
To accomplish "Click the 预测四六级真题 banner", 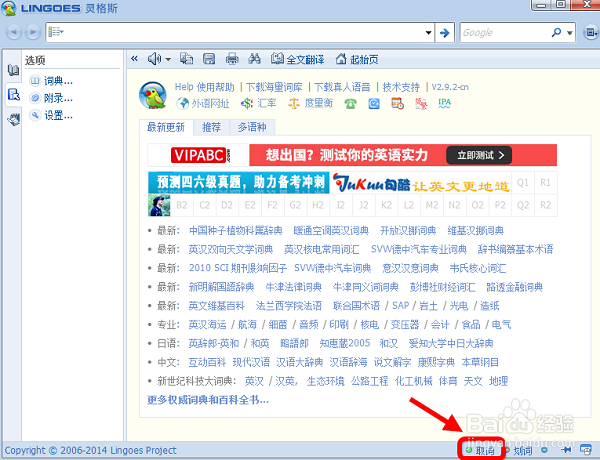I will point(239,183).
